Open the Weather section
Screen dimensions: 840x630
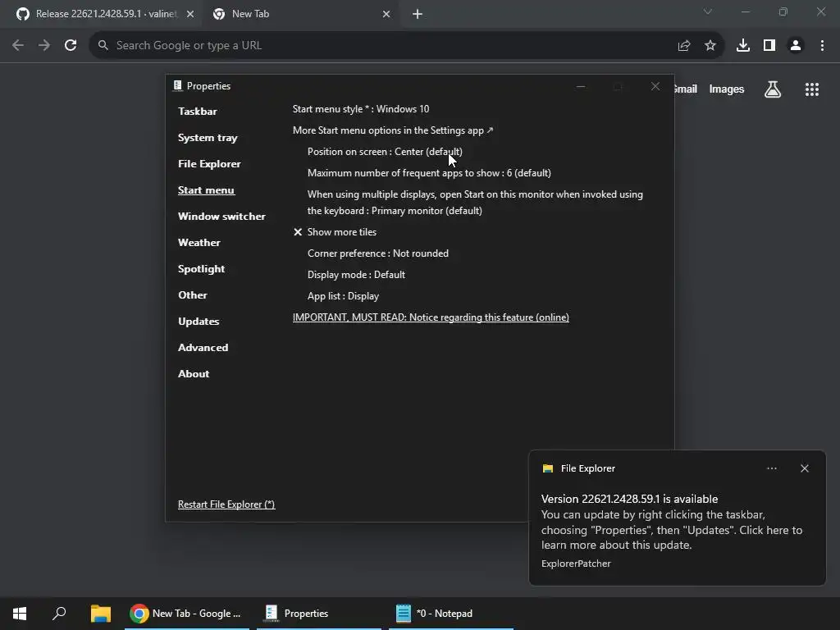(x=199, y=243)
